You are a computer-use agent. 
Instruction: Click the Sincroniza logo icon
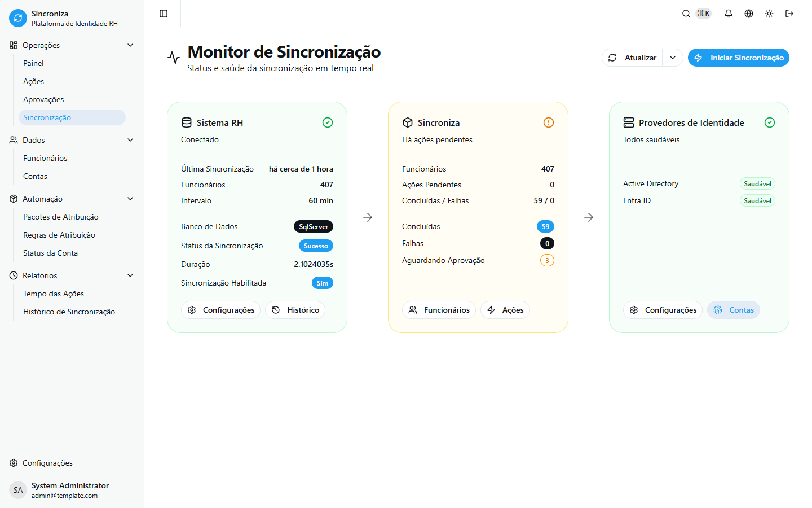[18, 18]
